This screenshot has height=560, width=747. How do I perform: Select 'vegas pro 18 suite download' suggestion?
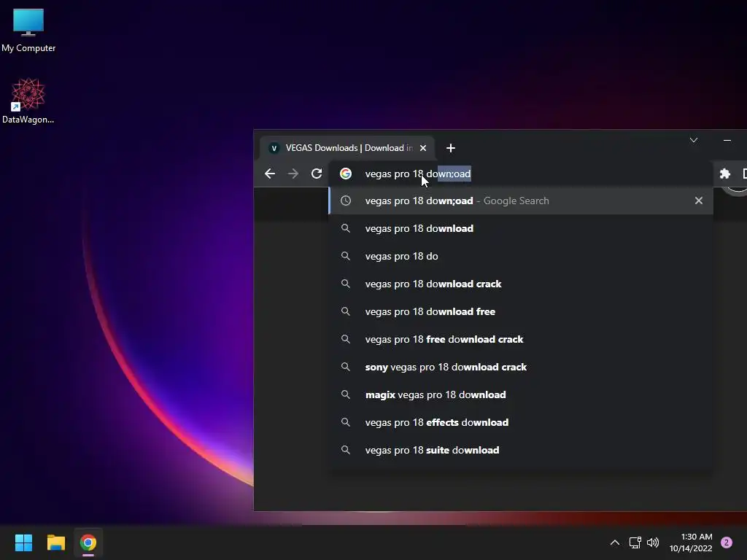click(521, 450)
